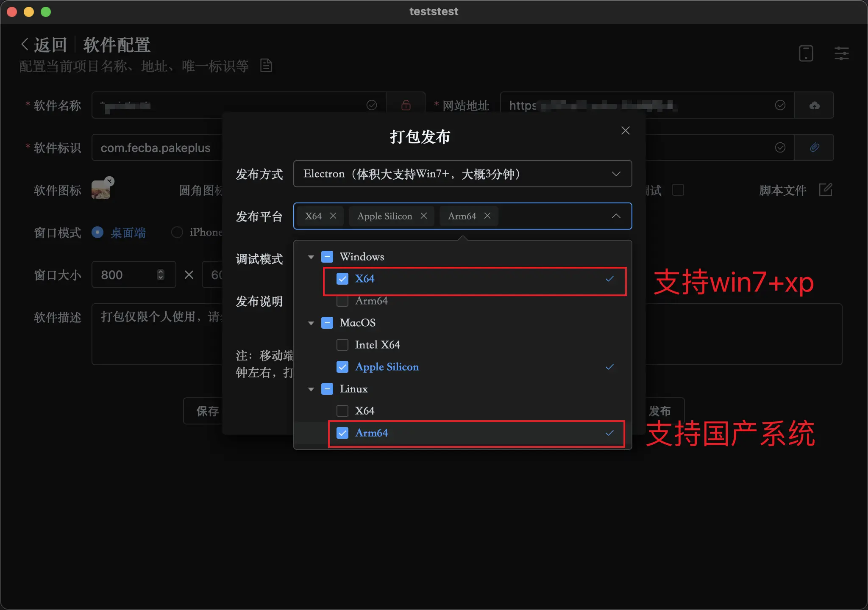Close the 打包发布 dialog
Image resolution: width=868 pixels, height=610 pixels.
[625, 130]
